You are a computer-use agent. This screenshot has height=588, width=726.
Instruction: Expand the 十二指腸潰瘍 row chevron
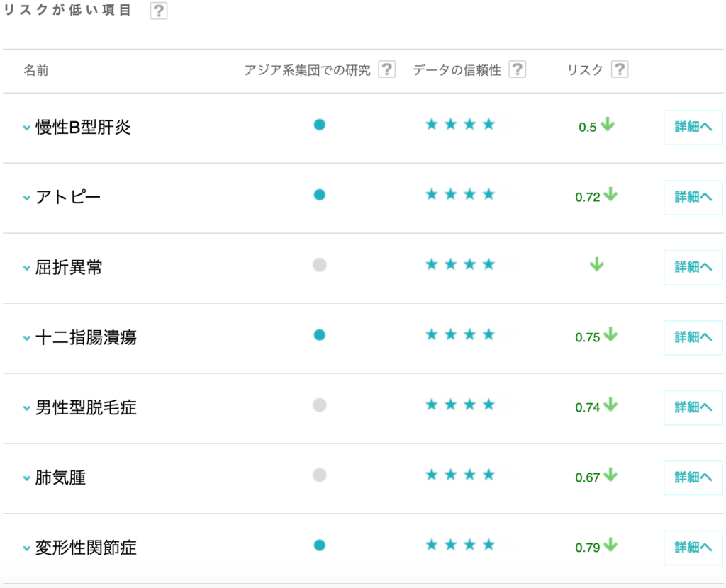tap(27, 339)
